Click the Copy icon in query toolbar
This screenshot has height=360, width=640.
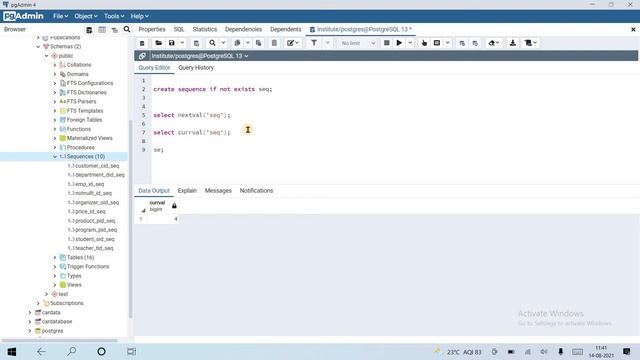click(237, 43)
